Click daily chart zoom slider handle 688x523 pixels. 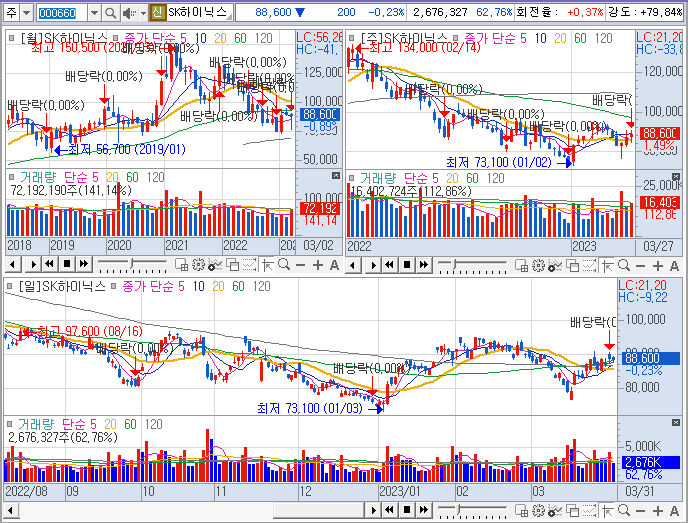tap(459, 509)
